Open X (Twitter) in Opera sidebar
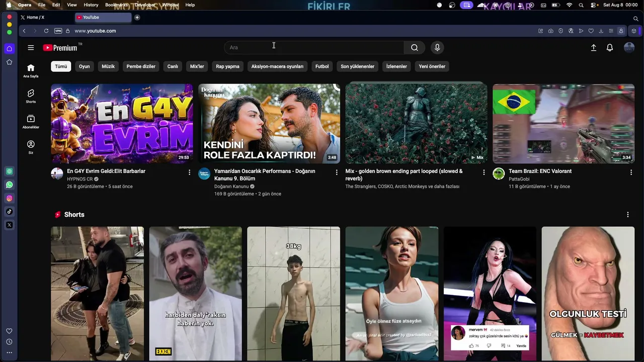Screen dimensions: 644x362 tap(9, 225)
